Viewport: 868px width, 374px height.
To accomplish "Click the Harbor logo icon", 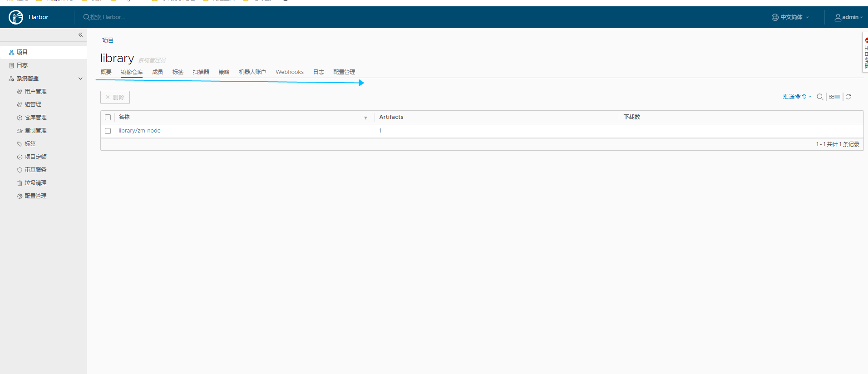I will coord(16,17).
